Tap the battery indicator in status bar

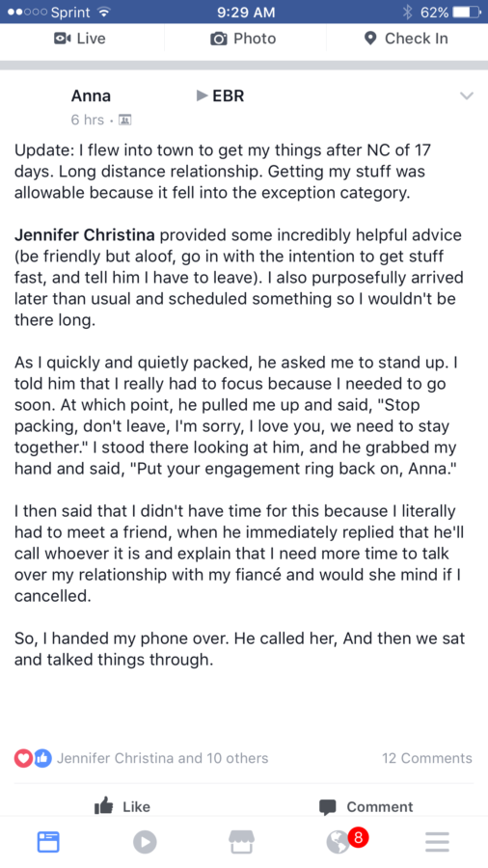tap(467, 13)
